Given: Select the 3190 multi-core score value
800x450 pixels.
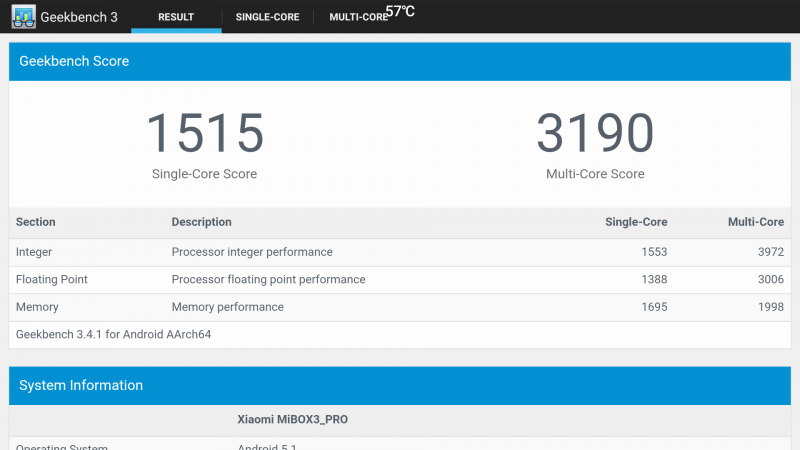Looking at the screenshot, I should [595, 133].
